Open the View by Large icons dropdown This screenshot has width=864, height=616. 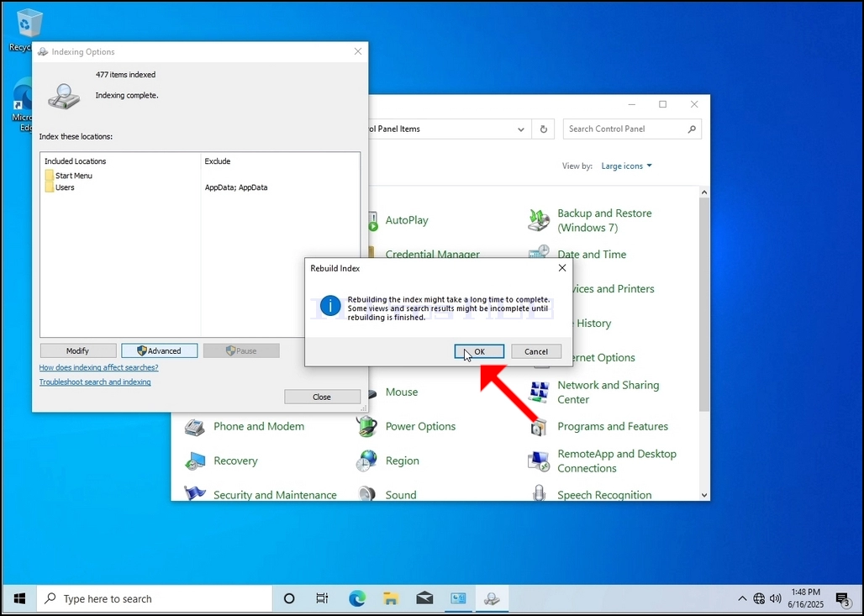(626, 166)
